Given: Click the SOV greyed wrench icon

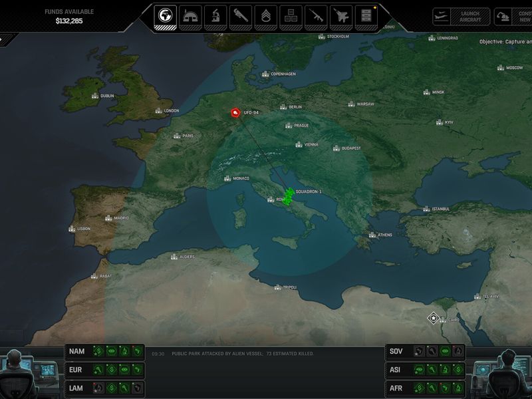Looking at the screenshot, I should pos(432,351).
